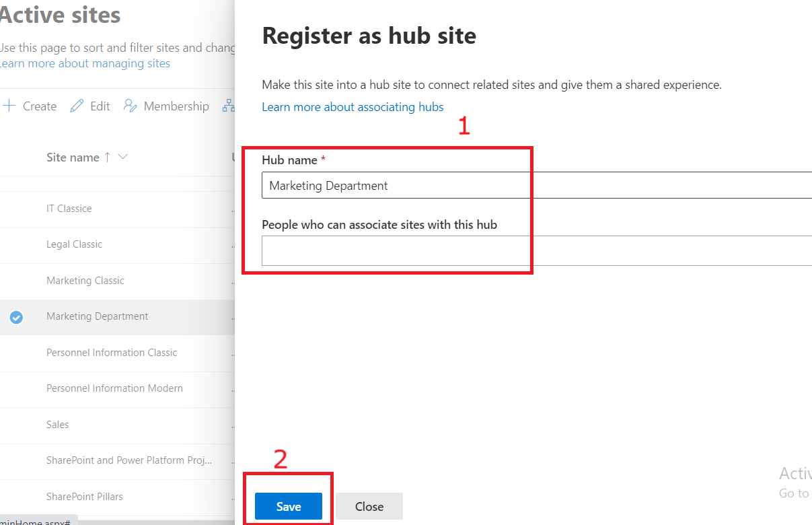Screen dimensions: 812x525
Task: Uncheck the Marketing Department row checkmark
Action: [x=16, y=317]
